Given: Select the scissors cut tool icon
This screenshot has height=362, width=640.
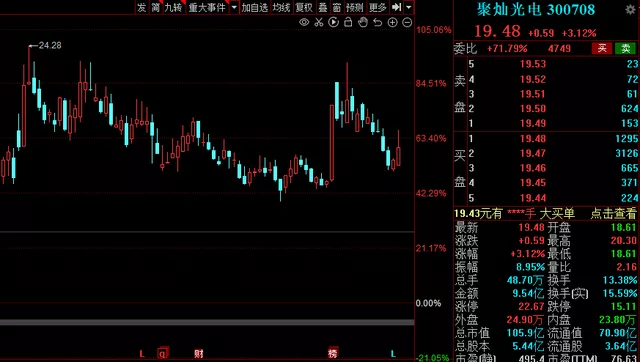Looking at the screenshot, I should (319, 22).
